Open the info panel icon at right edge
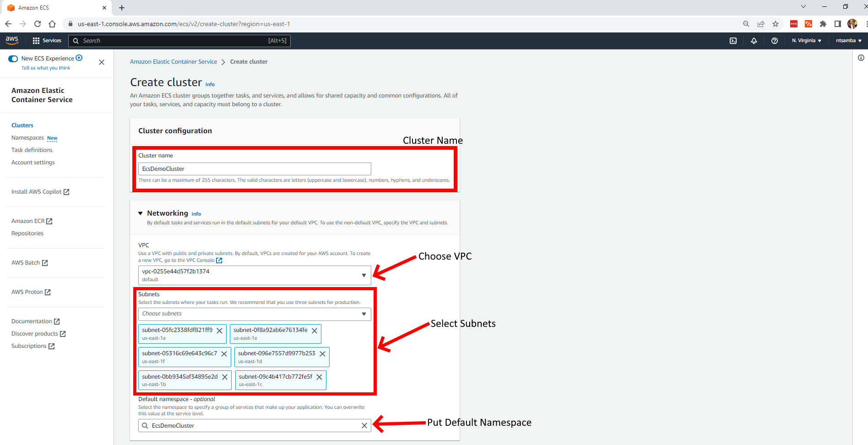The width and height of the screenshot is (868, 445). [861, 58]
